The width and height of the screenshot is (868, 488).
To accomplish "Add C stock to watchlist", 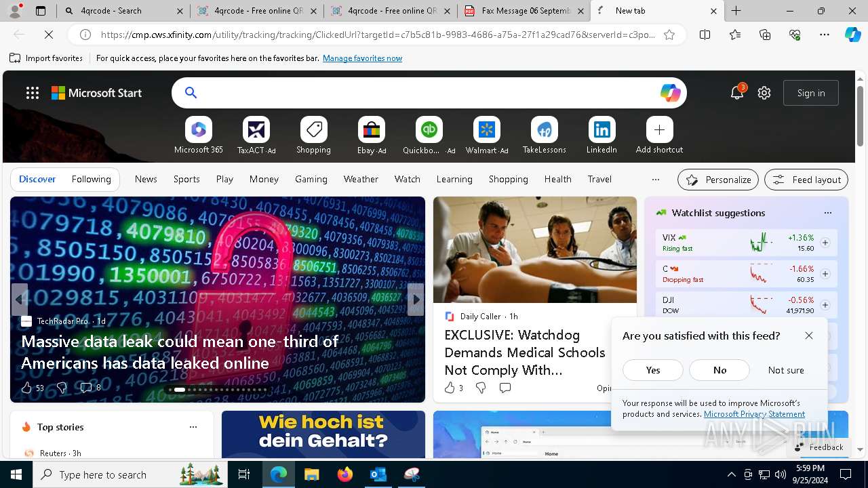I will (825, 274).
